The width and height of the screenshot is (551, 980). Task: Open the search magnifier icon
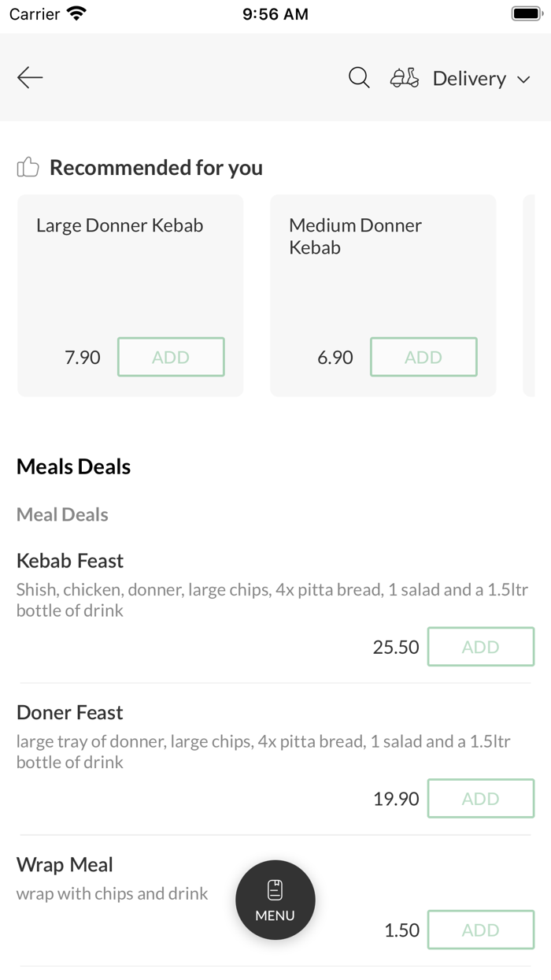tap(359, 78)
